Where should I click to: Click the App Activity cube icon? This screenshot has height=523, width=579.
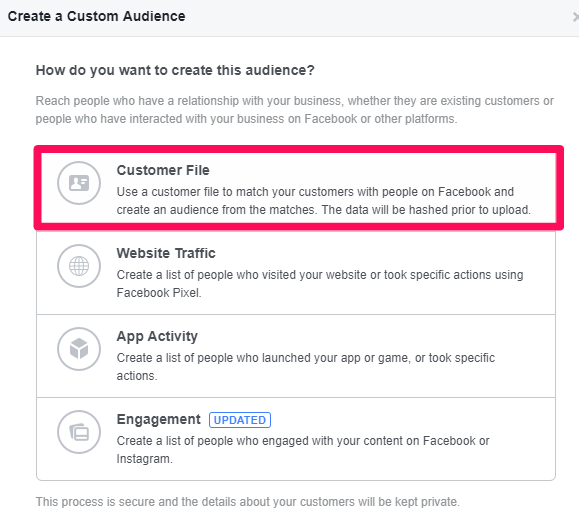[79, 349]
